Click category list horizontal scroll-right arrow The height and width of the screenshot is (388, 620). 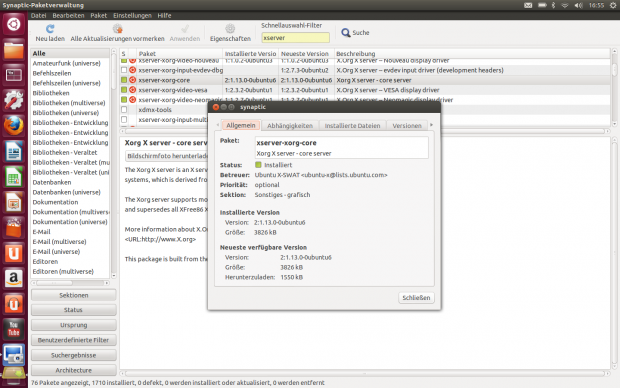(106, 283)
